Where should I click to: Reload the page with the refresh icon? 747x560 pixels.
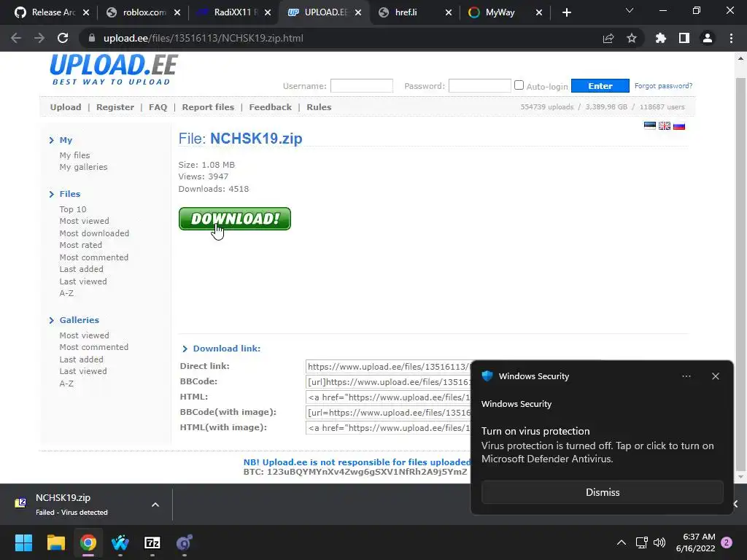63,38
